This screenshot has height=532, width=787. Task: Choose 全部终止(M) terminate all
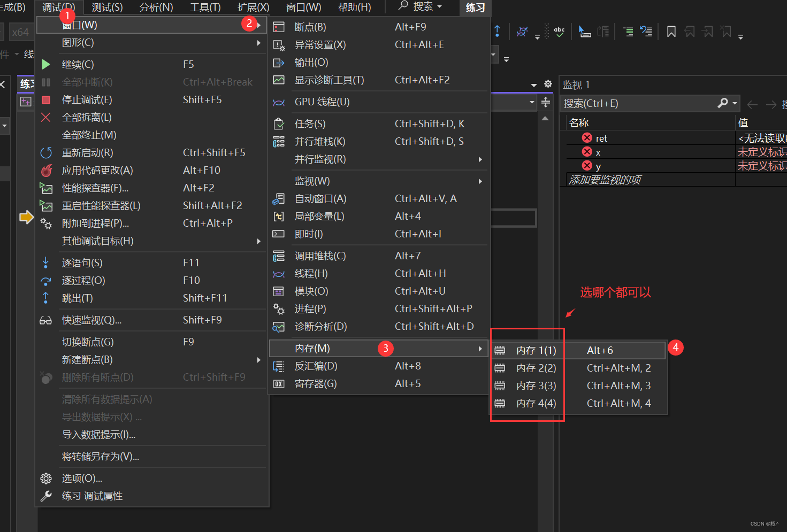151,135
